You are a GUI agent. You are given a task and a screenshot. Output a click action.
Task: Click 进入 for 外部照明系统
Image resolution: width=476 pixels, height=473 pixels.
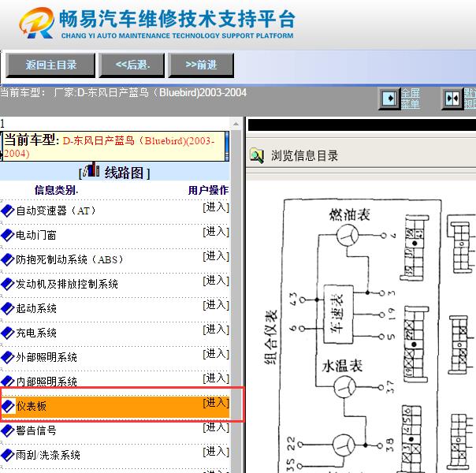216,354
